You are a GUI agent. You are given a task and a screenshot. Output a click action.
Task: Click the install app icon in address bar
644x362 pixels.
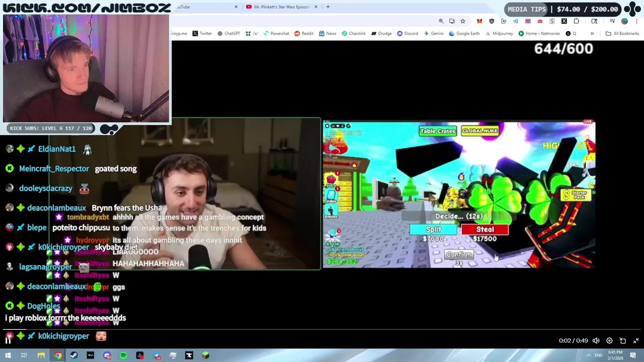[x=452, y=21]
